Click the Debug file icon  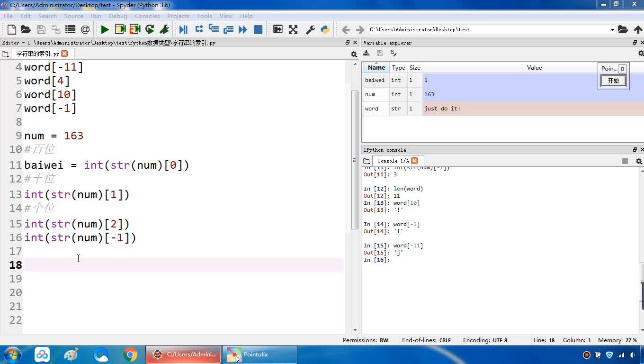pos(183,29)
